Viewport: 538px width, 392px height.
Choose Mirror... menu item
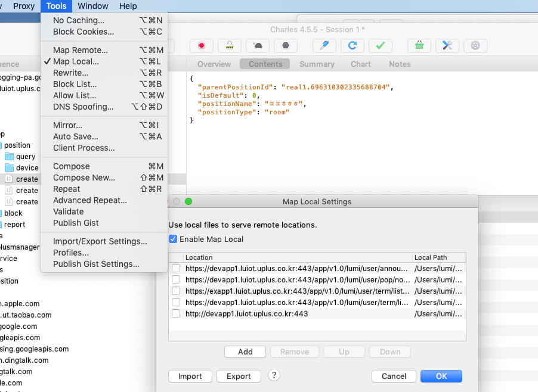(x=104, y=125)
